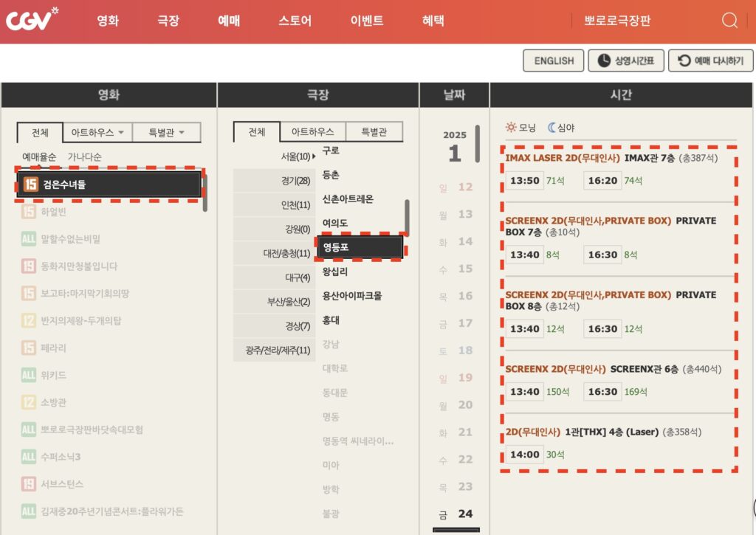Viewport: 756px width, 535px height.
Task: Select the 용산아이파크몰 theater
Action: tap(352, 296)
